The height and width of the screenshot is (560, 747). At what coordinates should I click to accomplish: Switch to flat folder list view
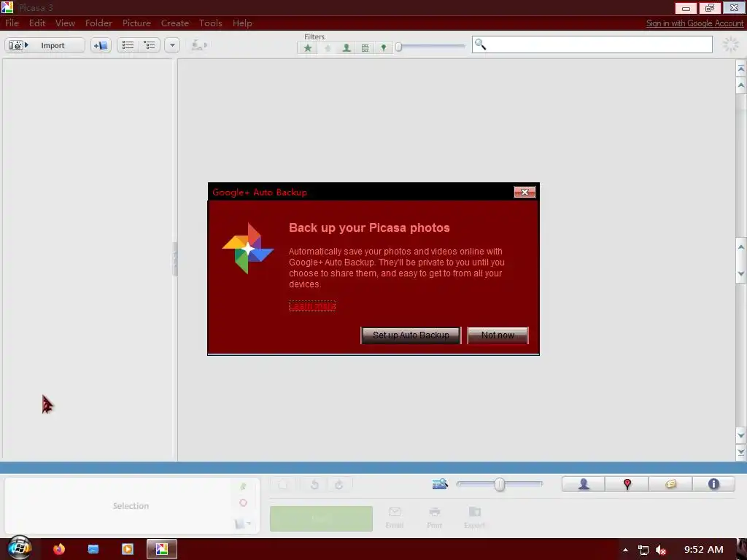(128, 45)
